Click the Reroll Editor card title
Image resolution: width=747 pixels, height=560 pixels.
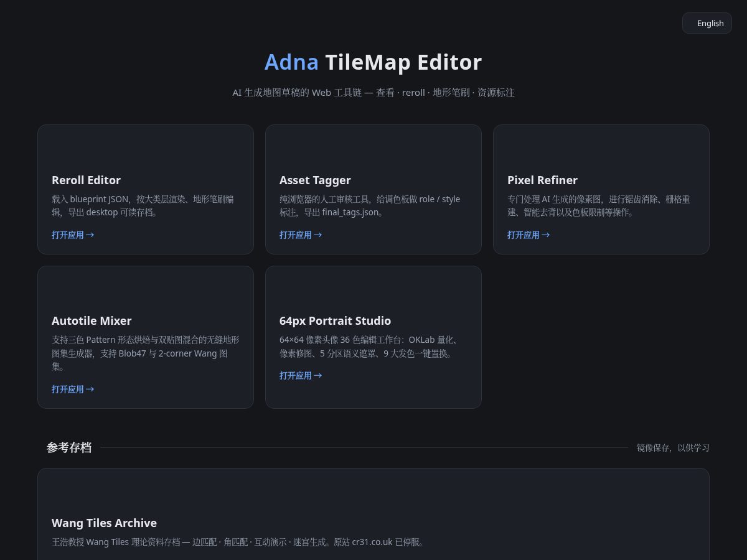coord(86,180)
